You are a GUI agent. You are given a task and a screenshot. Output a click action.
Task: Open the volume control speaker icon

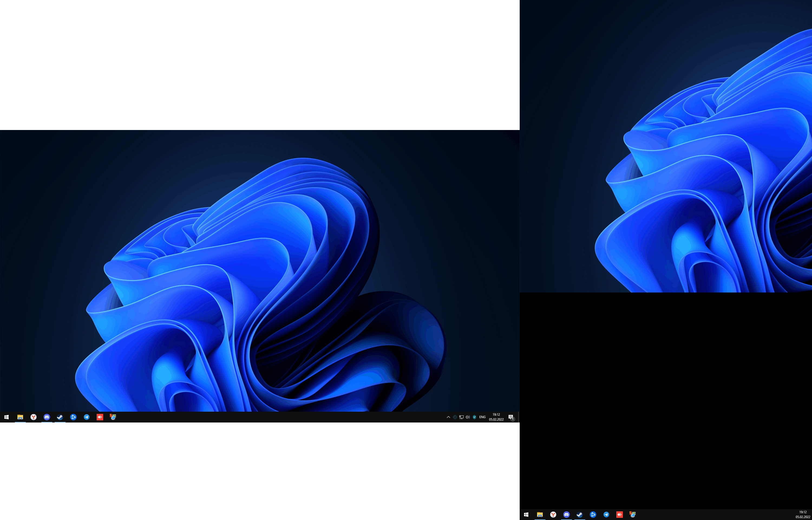point(467,417)
